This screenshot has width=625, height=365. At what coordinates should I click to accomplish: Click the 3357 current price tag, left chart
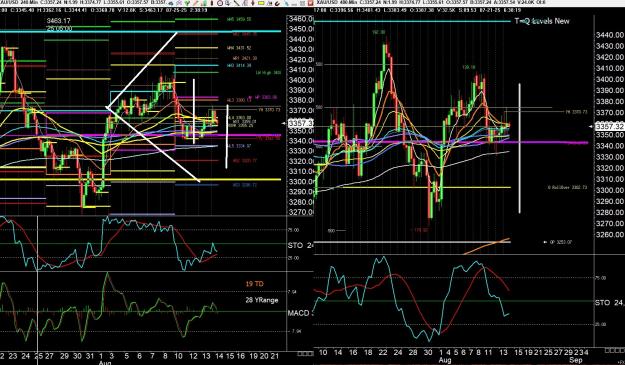(300, 123)
